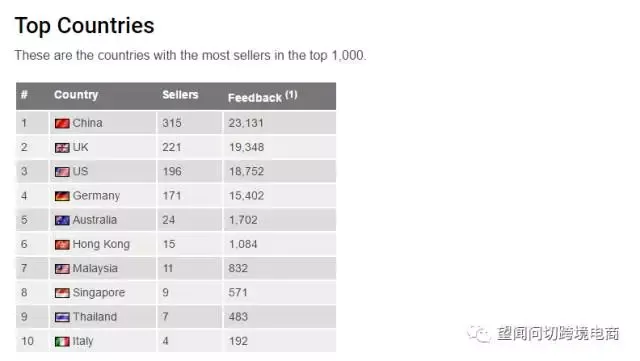This screenshot has height=361, width=640.
Task: Click China's 23,131 feedback value
Action: coord(246,123)
